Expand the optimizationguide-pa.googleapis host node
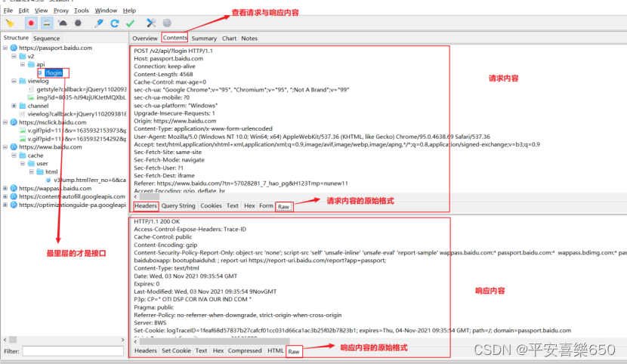627x364 pixels. [5, 205]
